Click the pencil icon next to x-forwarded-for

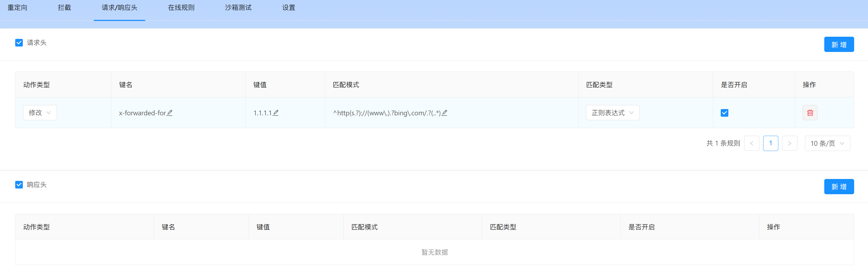tap(170, 113)
